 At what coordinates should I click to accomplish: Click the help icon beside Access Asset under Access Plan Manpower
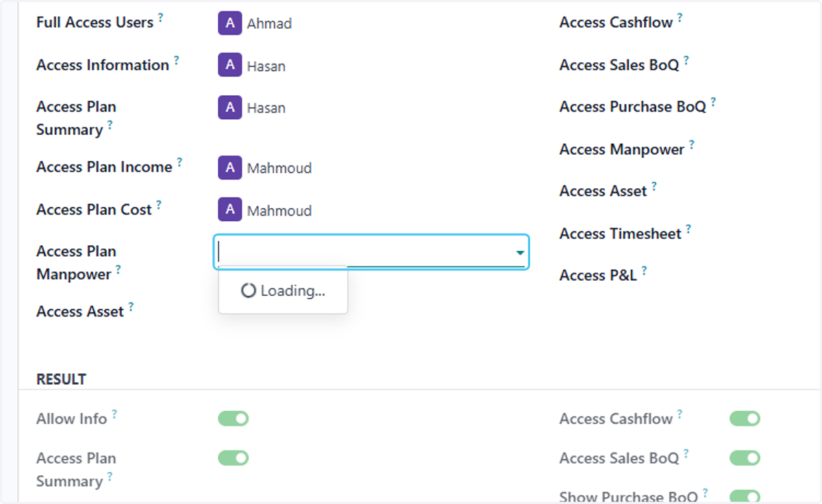click(131, 307)
